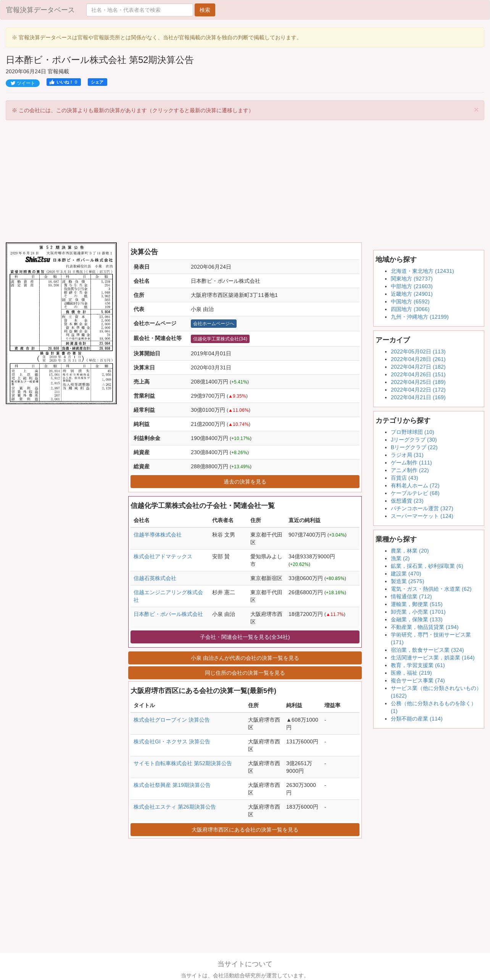Open the 信越化学工業株式会社(34) parent company badge
Viewport: 490px width, 980px height.
pos(220,339)
